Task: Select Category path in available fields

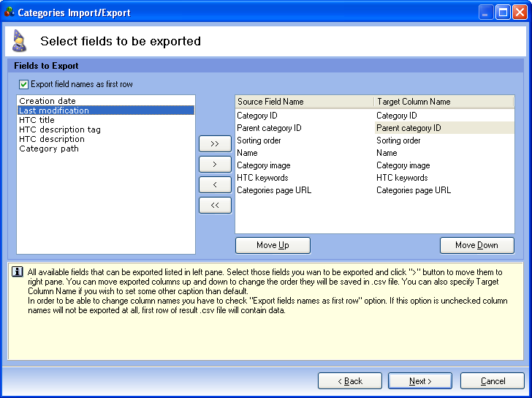Action: (49, 149)
